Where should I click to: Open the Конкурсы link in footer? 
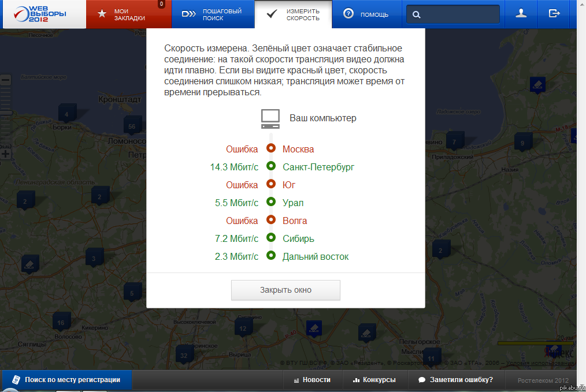[374, 380]
